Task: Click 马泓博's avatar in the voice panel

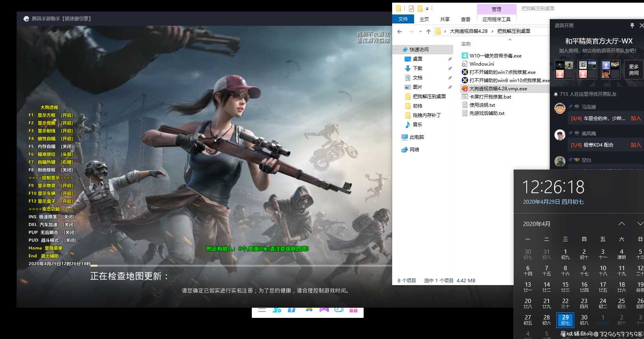Action: coord(560,108)
